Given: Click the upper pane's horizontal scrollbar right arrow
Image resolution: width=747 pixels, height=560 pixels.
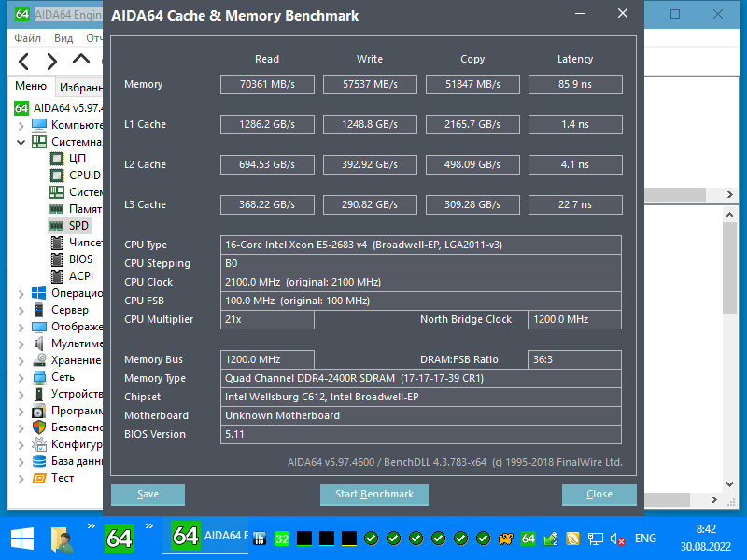Looking at the screenshot, I should point(729,194).
